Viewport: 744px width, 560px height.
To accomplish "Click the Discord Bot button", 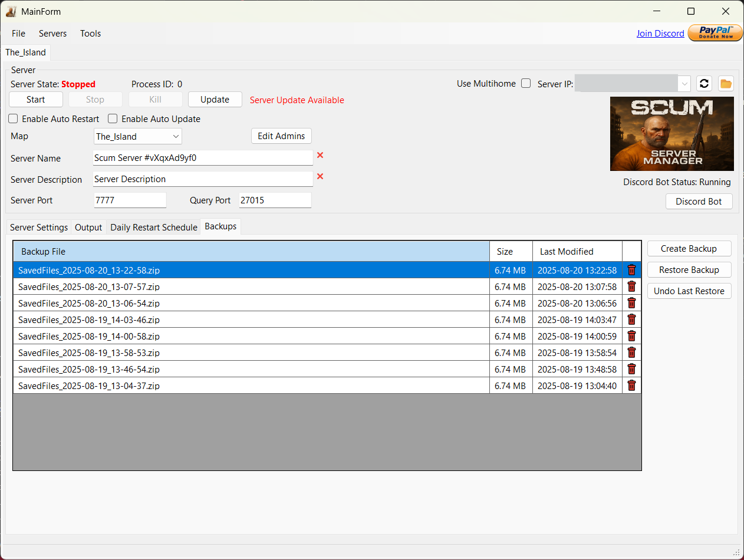I will pos(699,202).
